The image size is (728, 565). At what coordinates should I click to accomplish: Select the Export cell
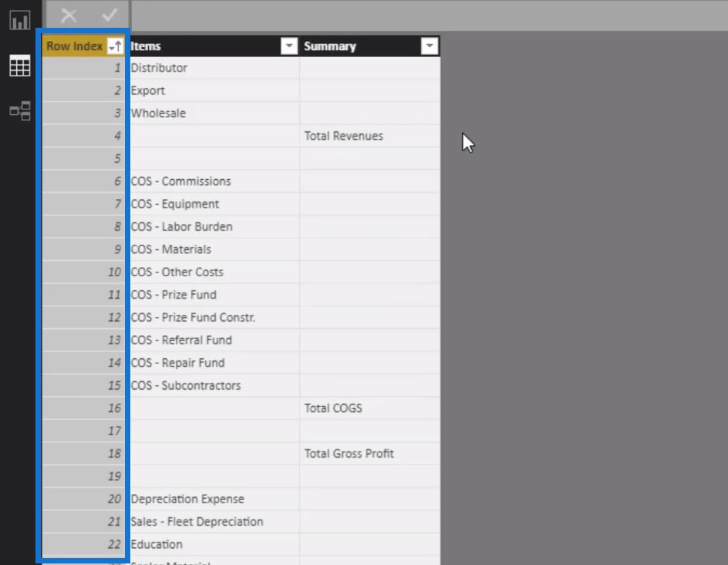(214, 90)
